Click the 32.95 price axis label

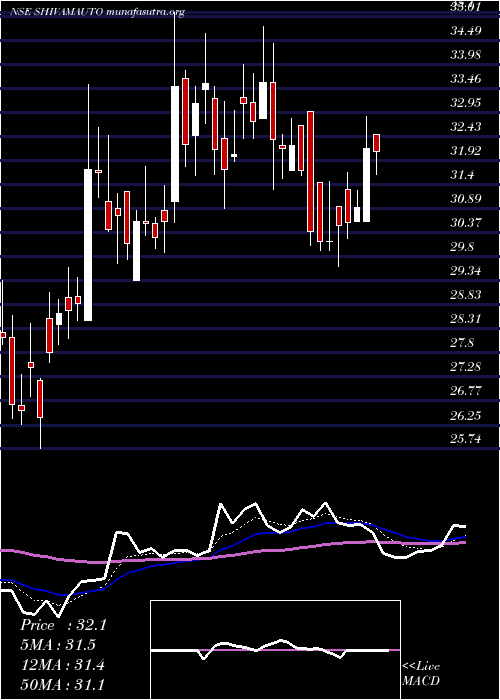click(466, 103)
